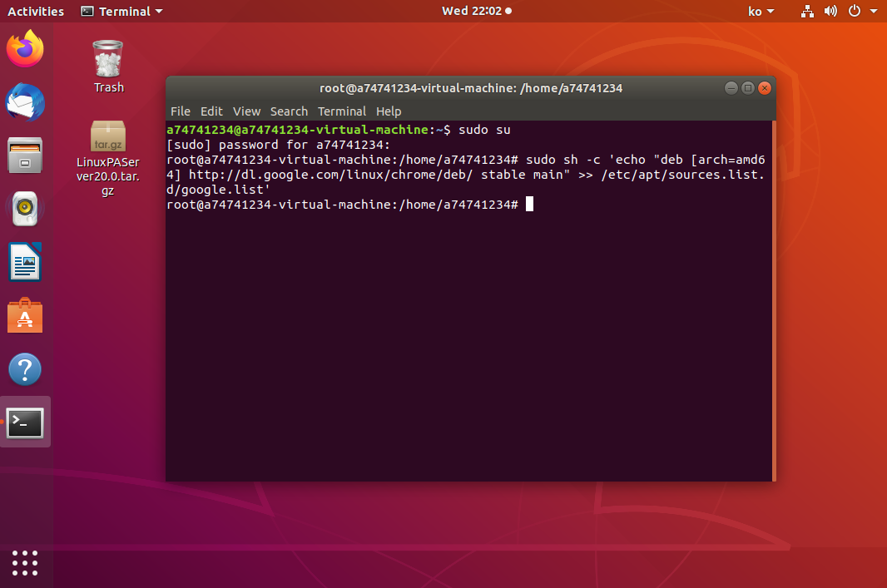This screenshot has height=588, width=887.
Task: Launch Rhythmbox music player from dock
Action: pos(25,209)
